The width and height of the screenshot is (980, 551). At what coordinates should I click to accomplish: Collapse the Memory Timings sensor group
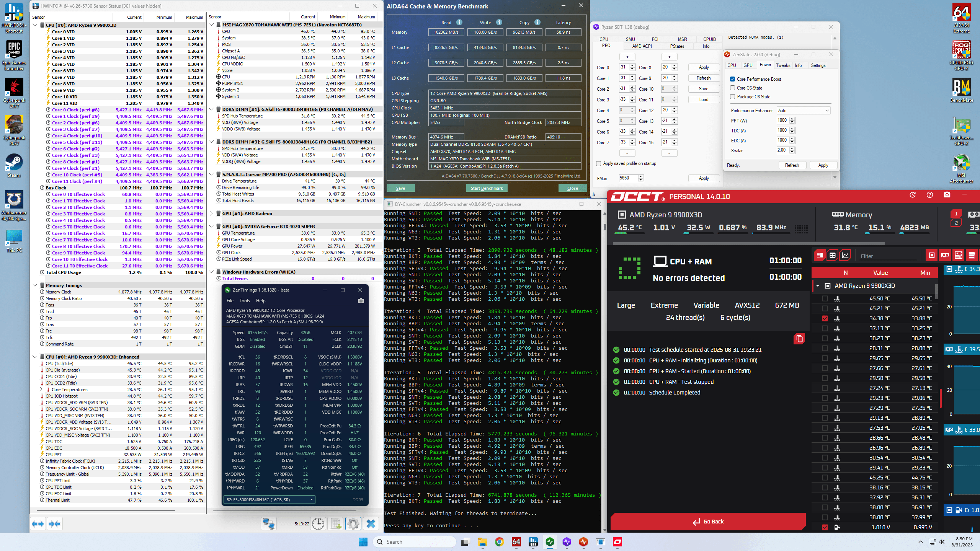pos(35,285)
